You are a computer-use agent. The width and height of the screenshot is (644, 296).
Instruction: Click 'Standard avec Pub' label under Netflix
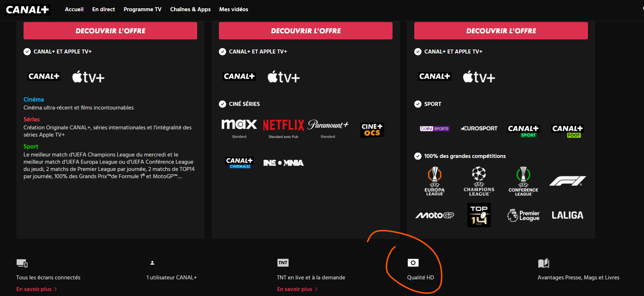(x=283, y=137)
